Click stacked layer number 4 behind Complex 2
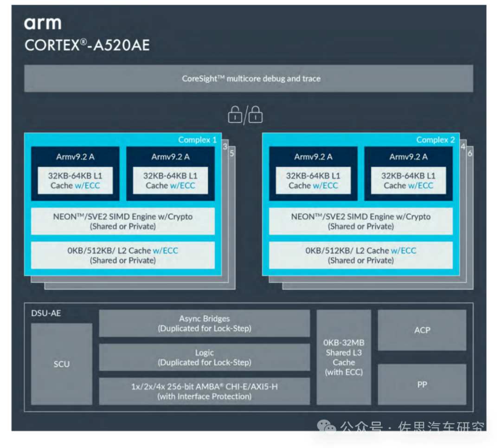 pyautogui.click(x=463, y=146)
